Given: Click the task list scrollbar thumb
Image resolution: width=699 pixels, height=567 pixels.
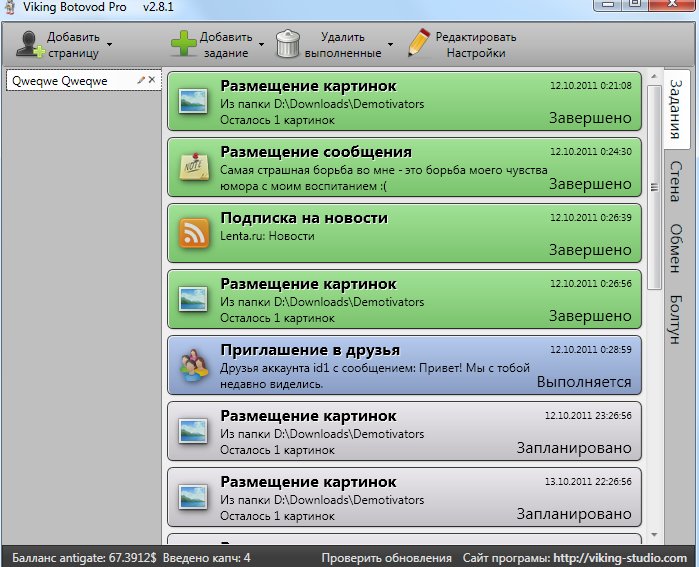Looking at the screenshot, I should 654,187.
